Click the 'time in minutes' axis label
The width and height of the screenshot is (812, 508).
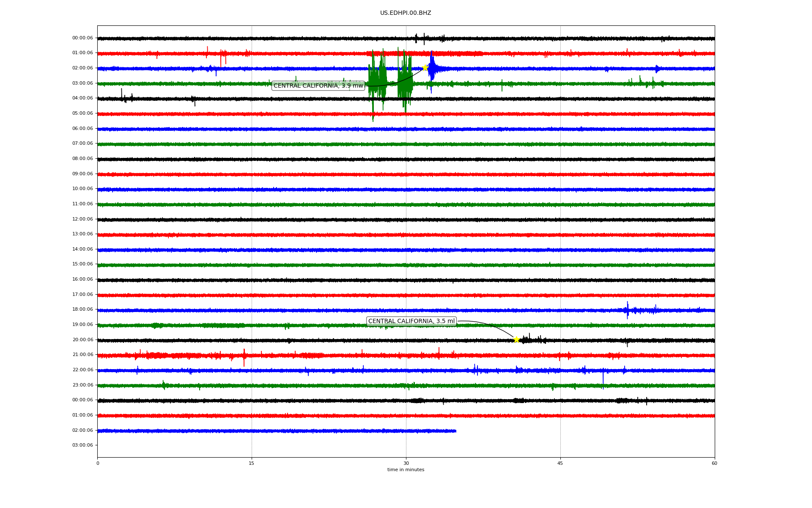click(x=406, y=469)
